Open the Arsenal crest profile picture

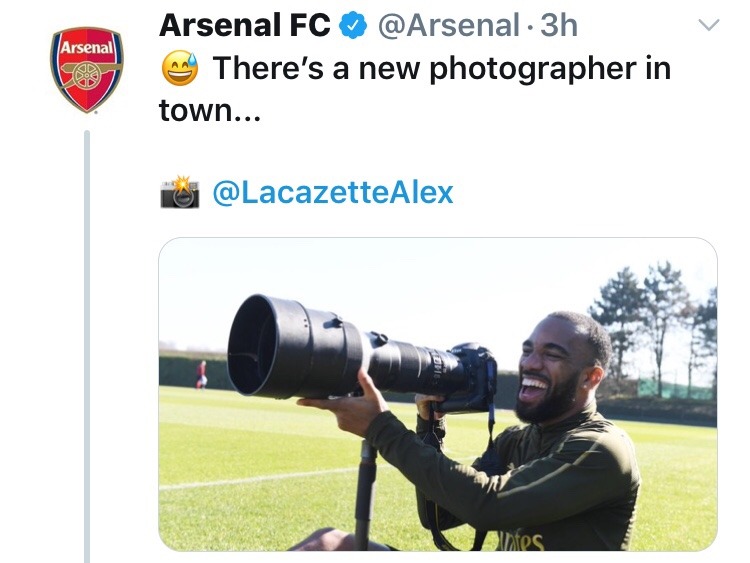pos(87,70)
